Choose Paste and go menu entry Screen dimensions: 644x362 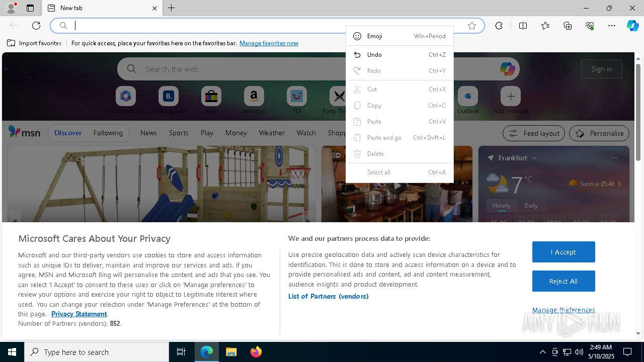tap(399, 138)
